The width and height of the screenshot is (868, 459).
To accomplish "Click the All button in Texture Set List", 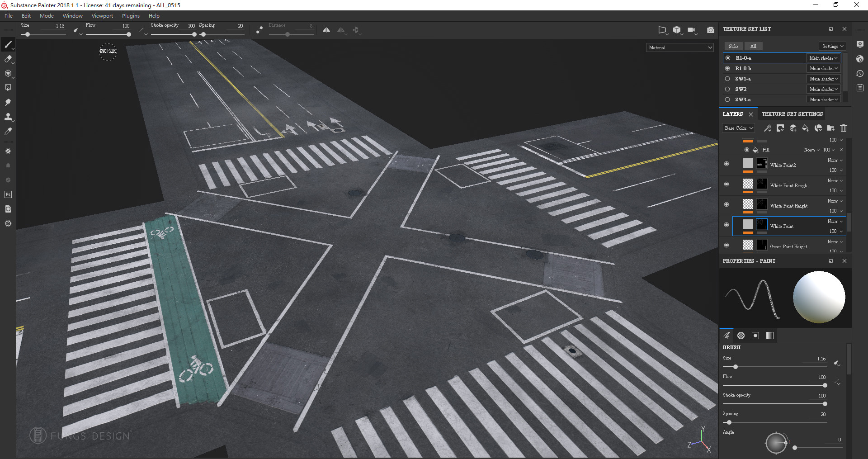I will [x=753, y=46].
